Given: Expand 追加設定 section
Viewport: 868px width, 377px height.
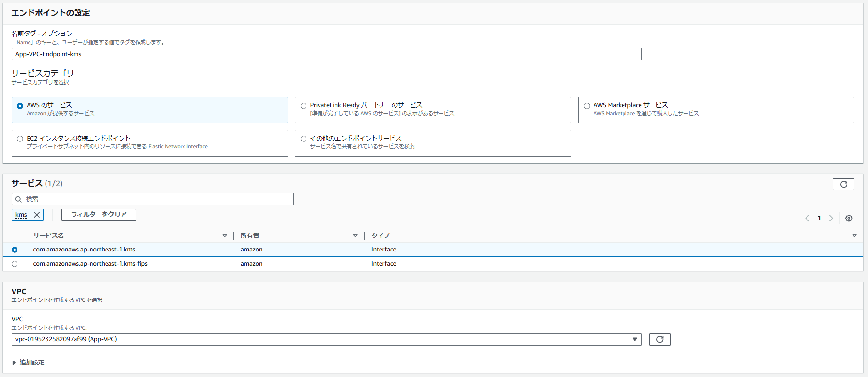Looking at the screenshot, I should [x=28, y=362].
